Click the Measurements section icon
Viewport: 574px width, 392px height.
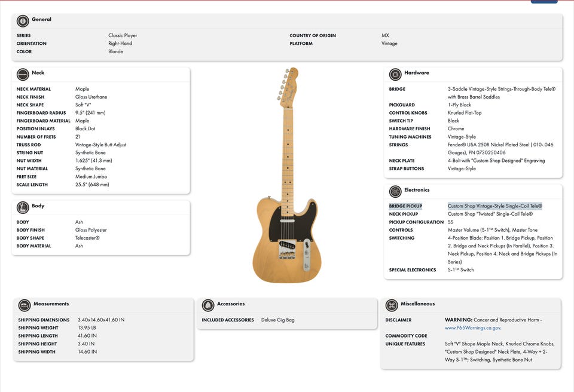[x=25, y=305]
